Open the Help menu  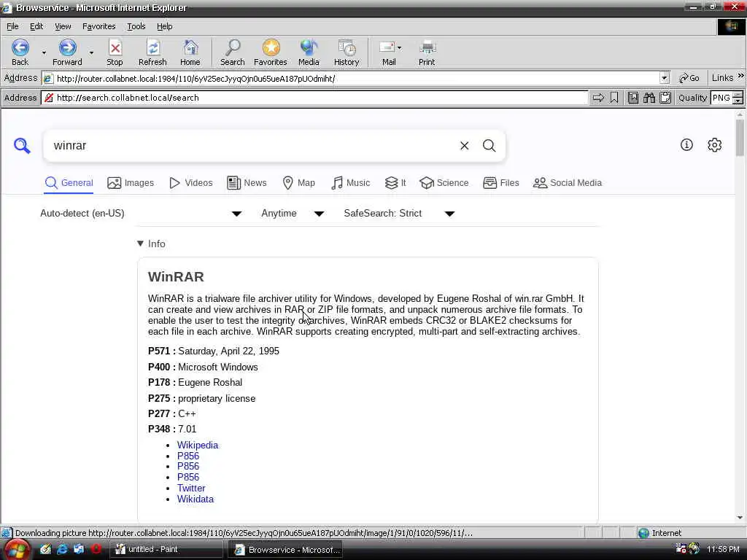tap(164, 27)
